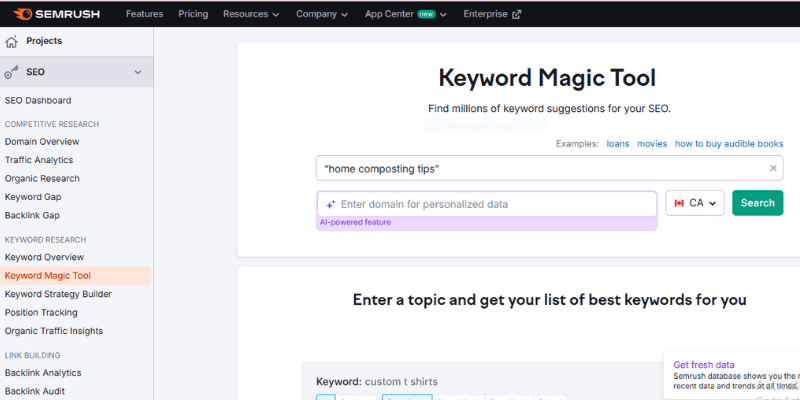Open Backlink Audit
800x400 pixels.
[x=35, y=391]
